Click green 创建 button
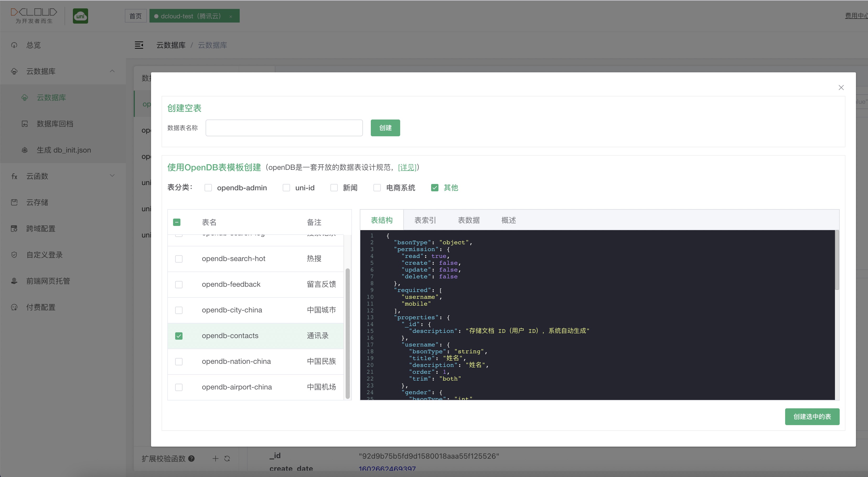Viewport: 868px width, 477px height. [385, 128]
